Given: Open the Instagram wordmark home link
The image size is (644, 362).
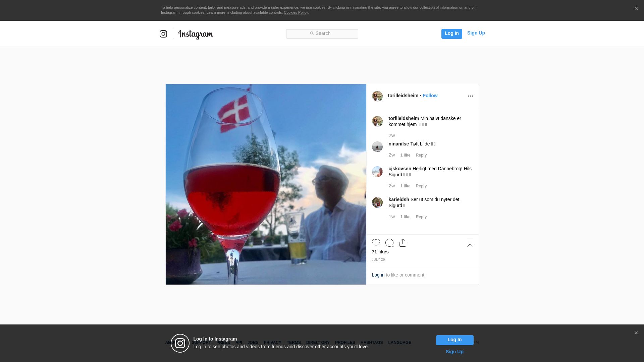Looking at the screenshot, I should 196,34.
